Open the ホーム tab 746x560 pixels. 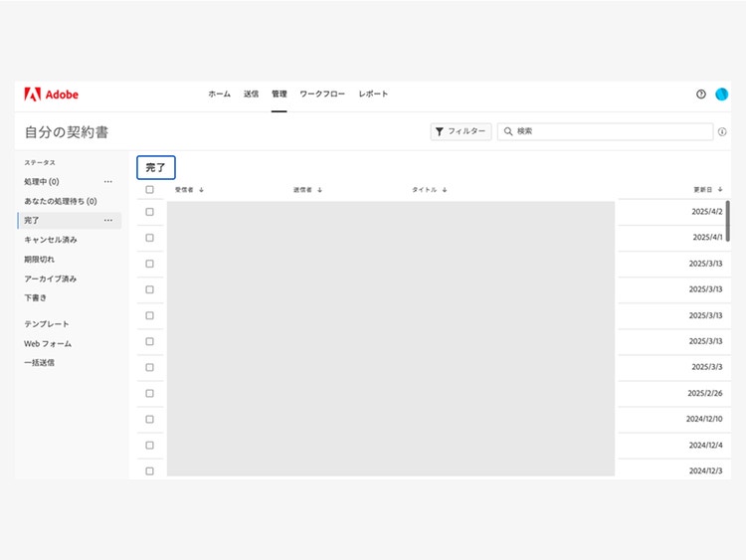pos(220,94)
